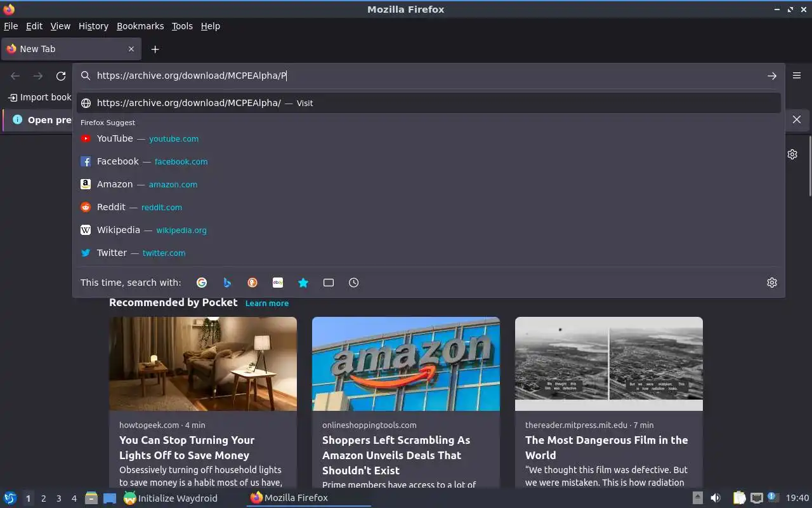
Task: Search history using the clock icon
Action: (x=354, y=283)
